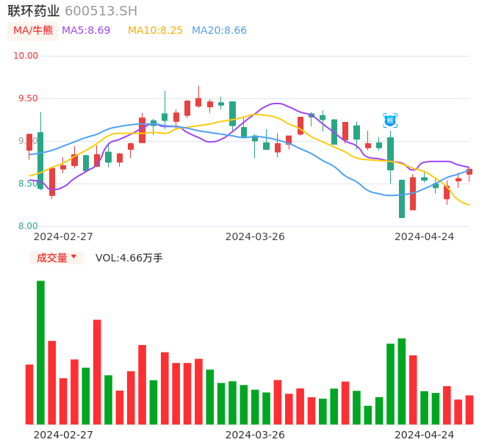Click the MA10:8.25 yellow legend label
The image size is (504, 445).
[155, 31]
